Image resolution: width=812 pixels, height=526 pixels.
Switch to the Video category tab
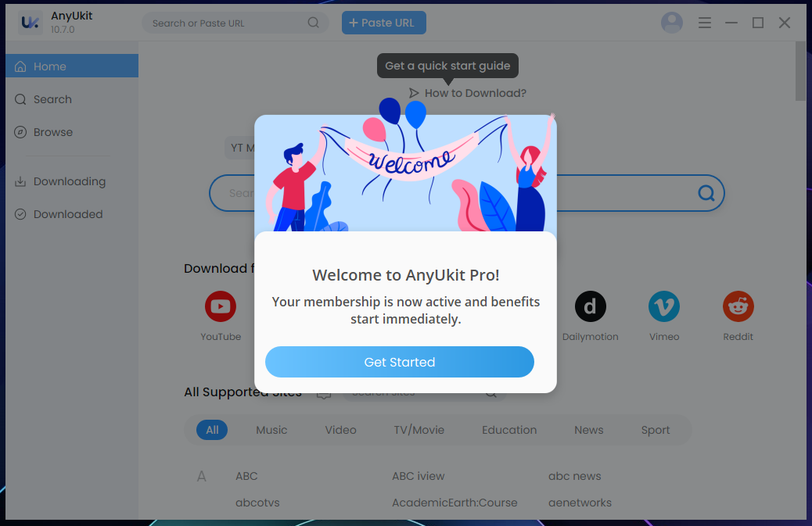[341, 430]
